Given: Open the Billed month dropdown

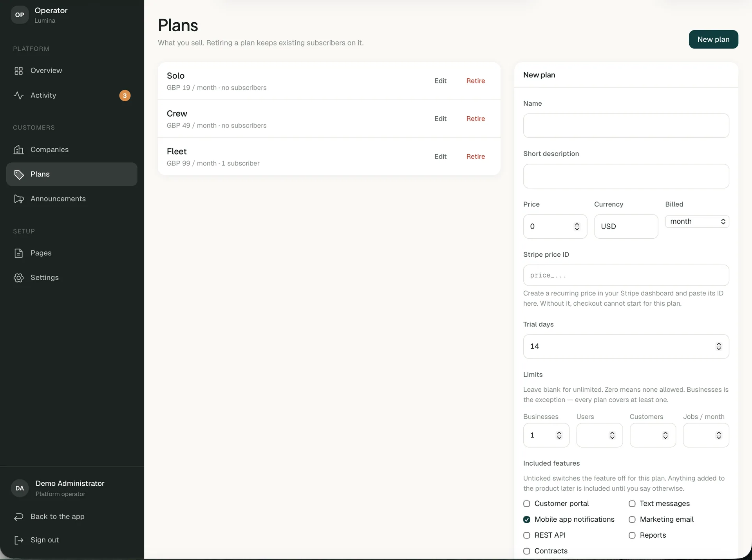Looking at the screenshot, I should (x=697, y=221).
